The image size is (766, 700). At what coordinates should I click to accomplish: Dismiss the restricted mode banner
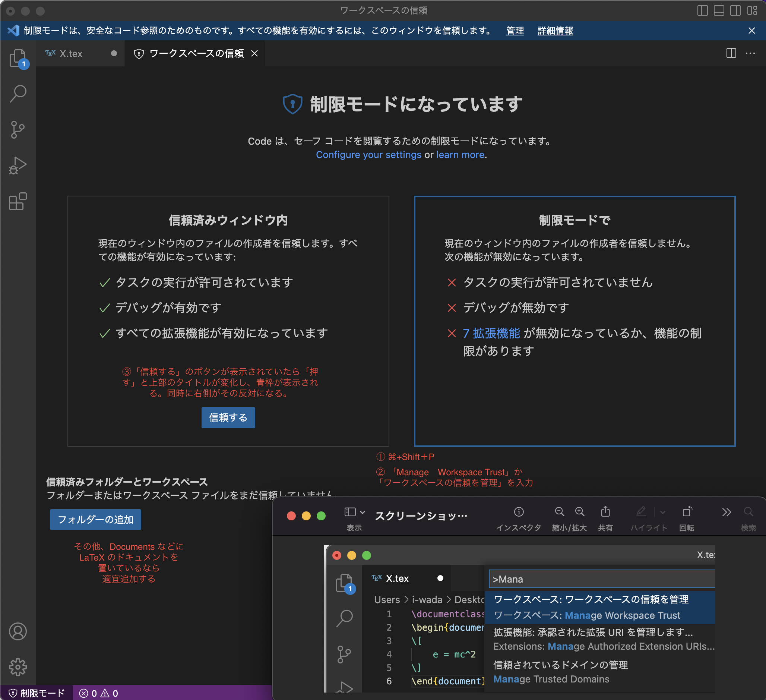pyautogui.click(x=751, y=31)
